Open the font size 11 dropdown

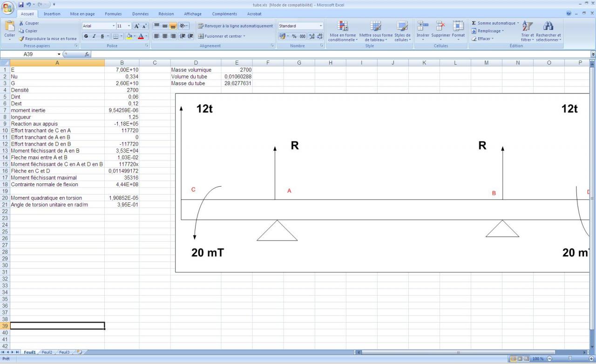click(129, 26)
